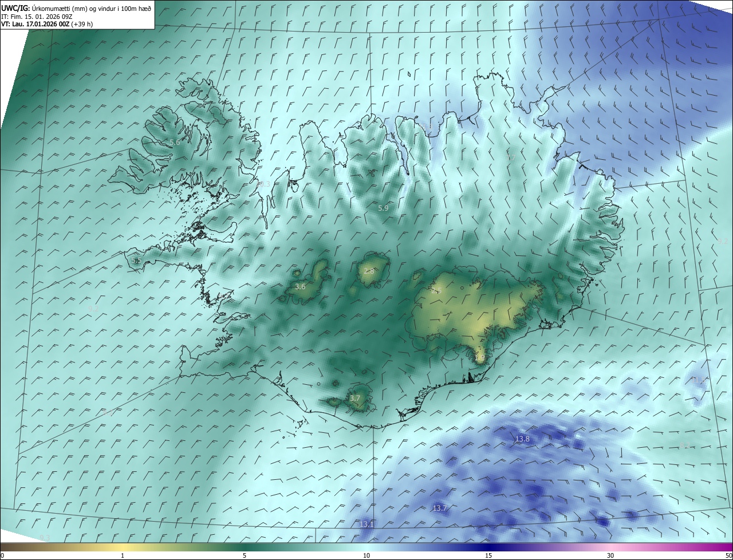Click the 2.8 value on the glacier
This screenshot has width=733, height=560.
369,271
